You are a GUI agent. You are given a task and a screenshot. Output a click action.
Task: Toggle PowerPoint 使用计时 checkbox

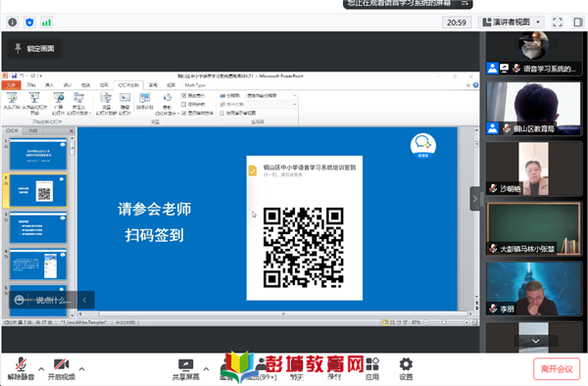(183, 104)
